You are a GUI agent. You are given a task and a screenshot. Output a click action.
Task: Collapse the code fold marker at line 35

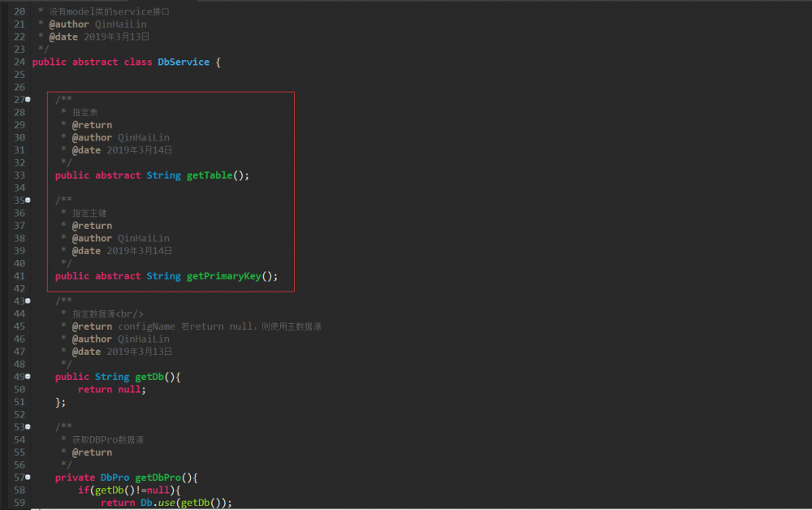27,200
